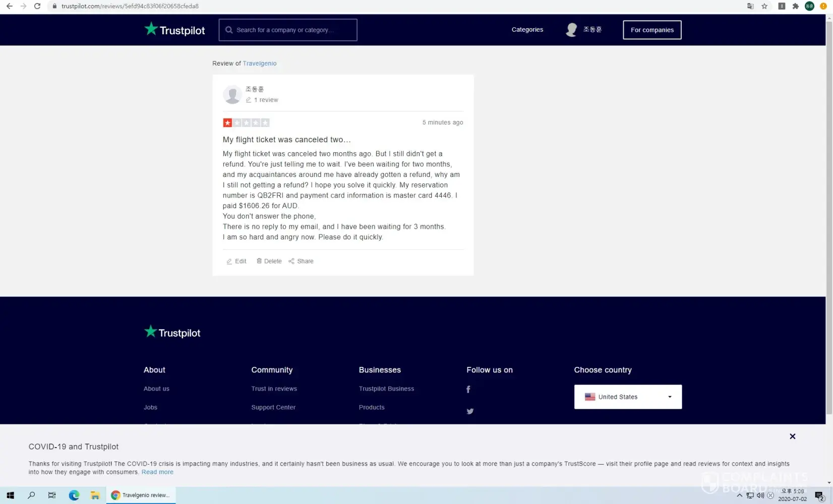Click the '5 minutes ago' timestamp
The height and width of the screenshot is (504, 833).
click(x=443, y=122)
